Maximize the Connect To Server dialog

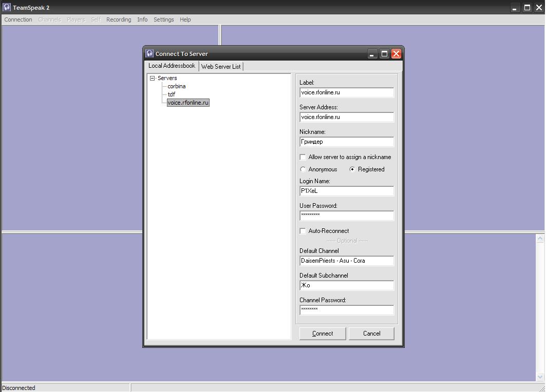384,53
